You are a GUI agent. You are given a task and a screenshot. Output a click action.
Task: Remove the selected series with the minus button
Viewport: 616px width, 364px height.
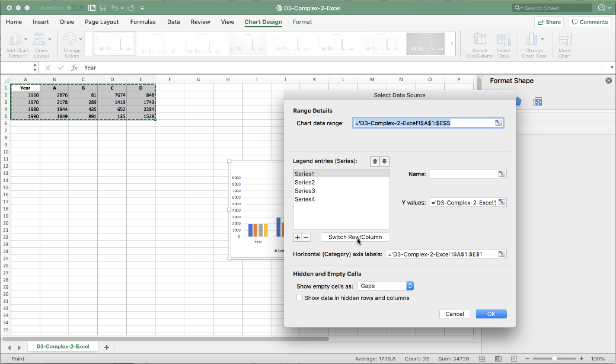[306, 237]
